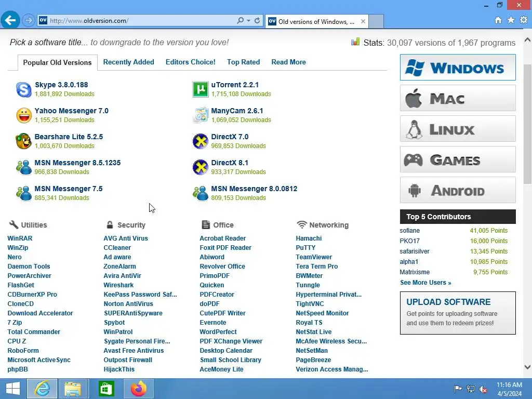Choose the Linux platform button
The image size is (532, 399).
coord(458,129)
